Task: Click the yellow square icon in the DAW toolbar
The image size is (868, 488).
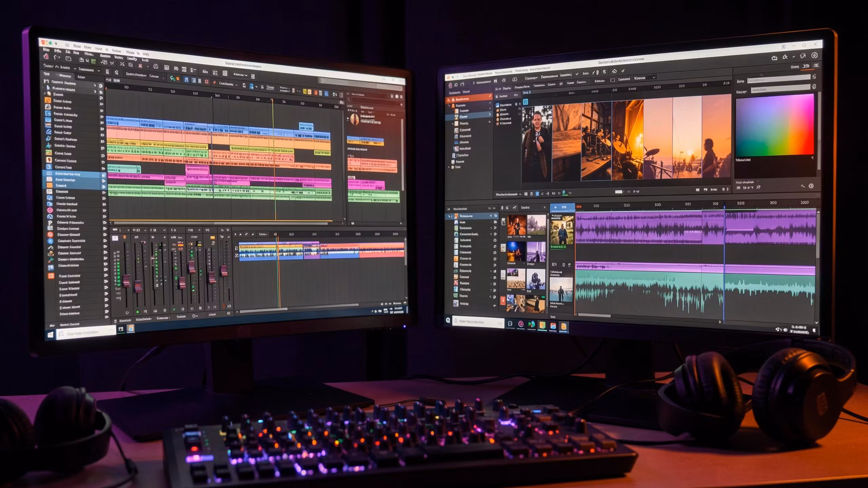Action: click(304, 91)
